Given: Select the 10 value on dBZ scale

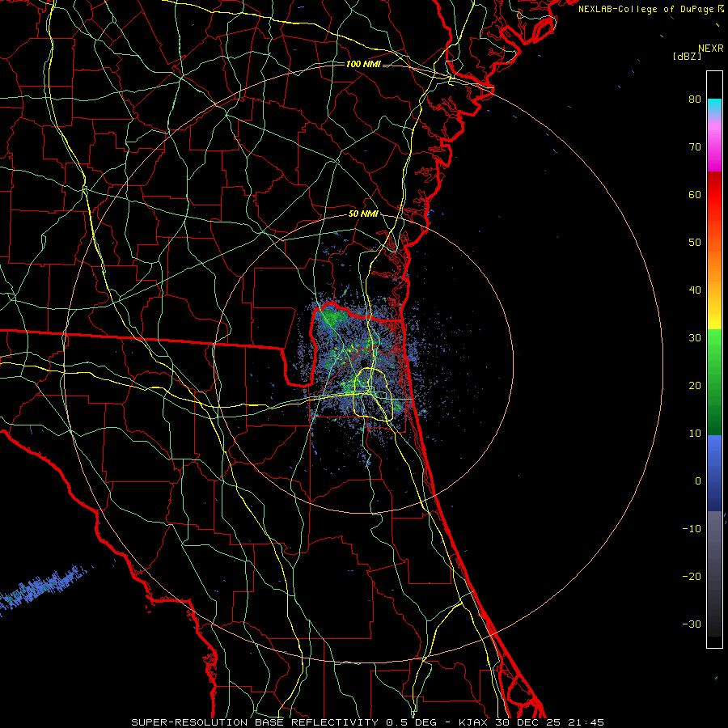Looking at the screenshot, I should click(x=695, y=434).
